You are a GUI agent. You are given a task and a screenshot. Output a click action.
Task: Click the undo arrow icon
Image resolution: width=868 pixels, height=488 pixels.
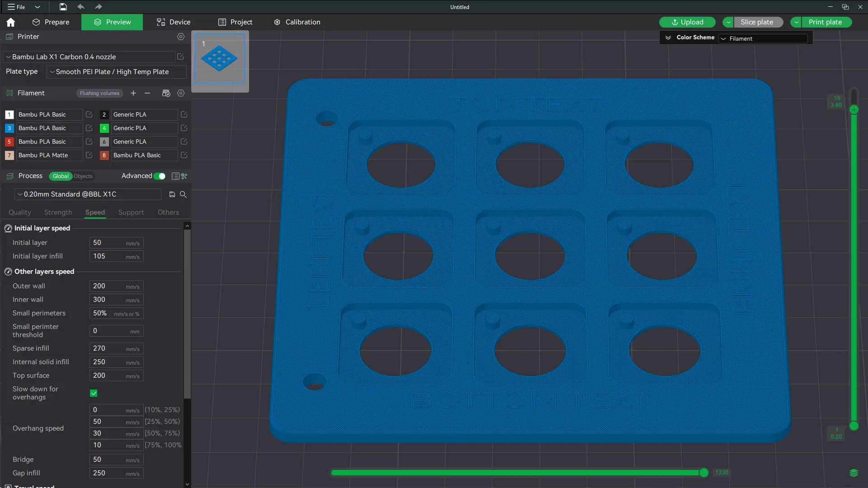point(81,7)
